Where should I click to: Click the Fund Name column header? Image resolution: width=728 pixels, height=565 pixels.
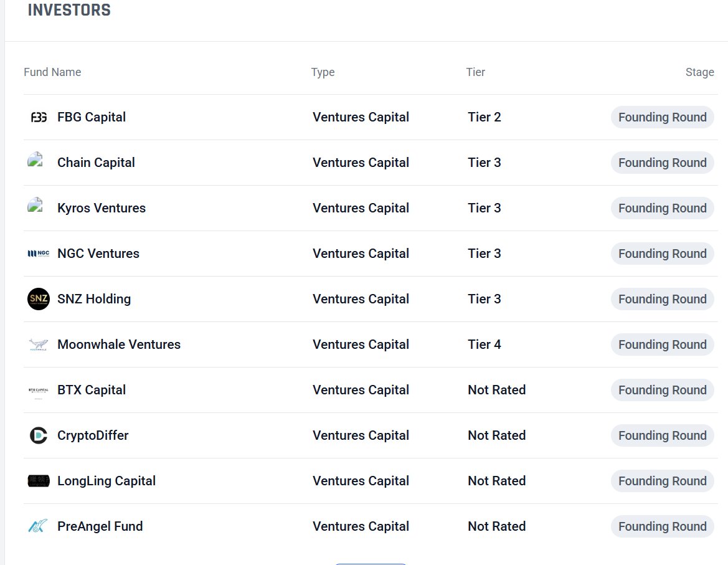point(52,72)
